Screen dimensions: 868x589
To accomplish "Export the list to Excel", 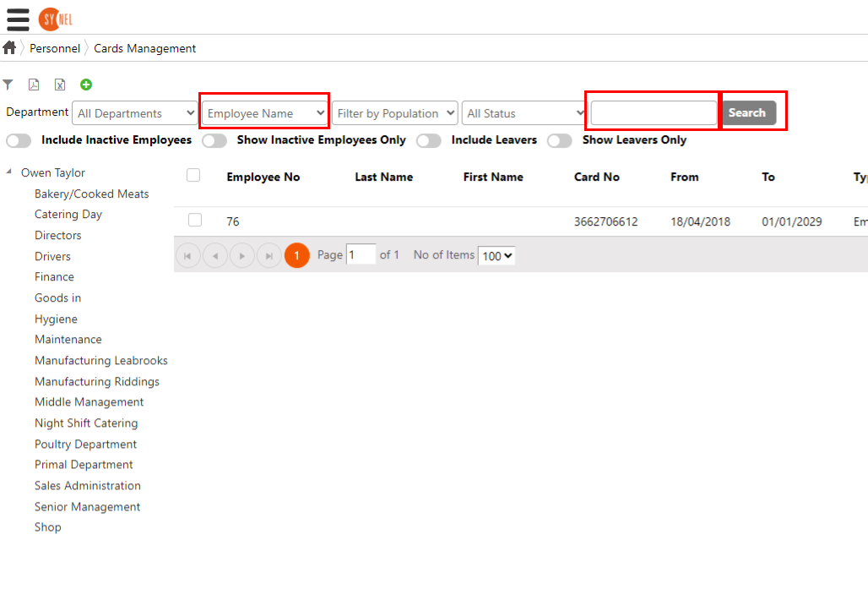I will point(60,85).
